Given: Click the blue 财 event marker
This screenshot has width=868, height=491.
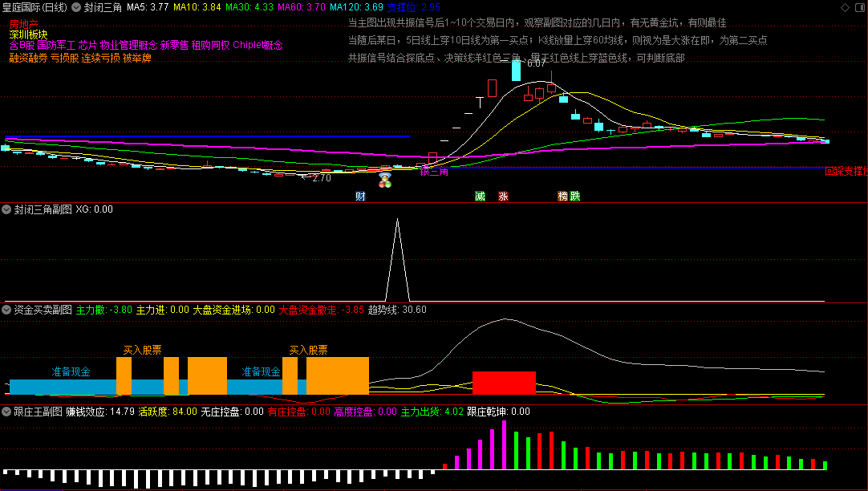Looking at the screenshot, I should [360, 197].
